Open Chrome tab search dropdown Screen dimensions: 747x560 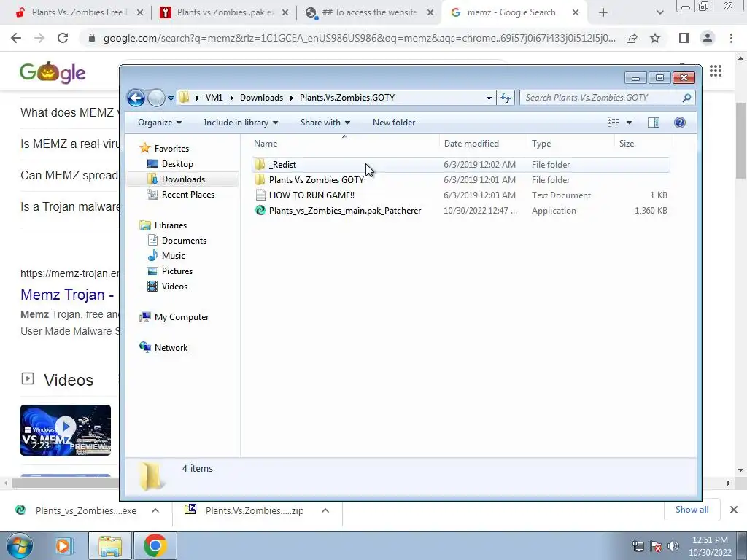(659, 13)
